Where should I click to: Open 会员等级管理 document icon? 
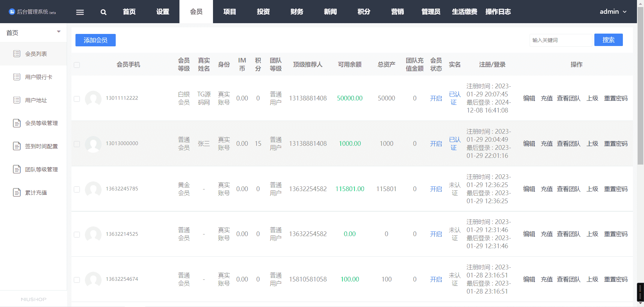click(17, 123)
